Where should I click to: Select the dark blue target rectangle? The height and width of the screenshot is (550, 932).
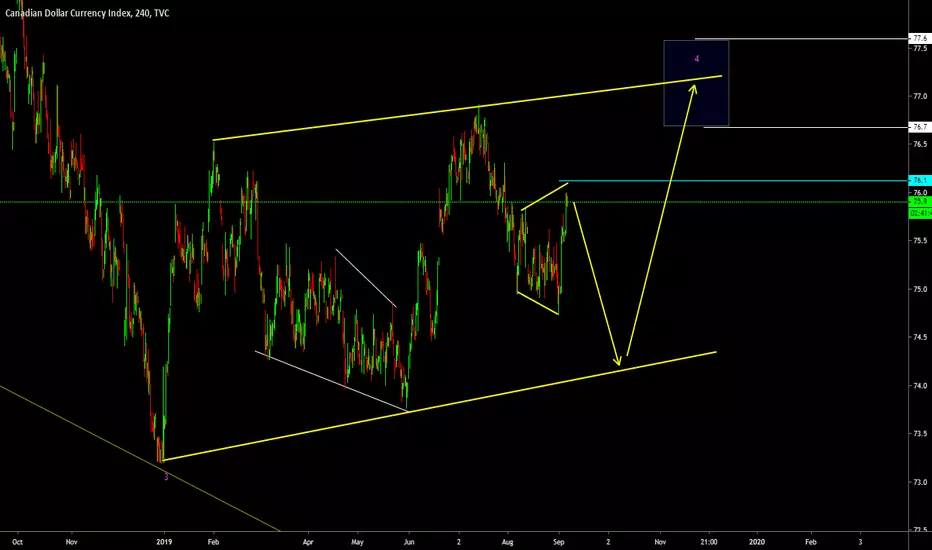click(696, 83)
